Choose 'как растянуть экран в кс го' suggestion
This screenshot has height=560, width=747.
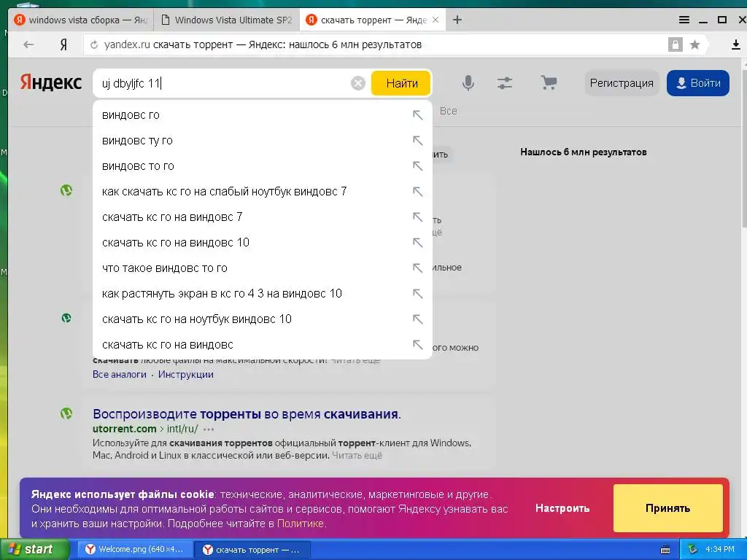[262, 293]
